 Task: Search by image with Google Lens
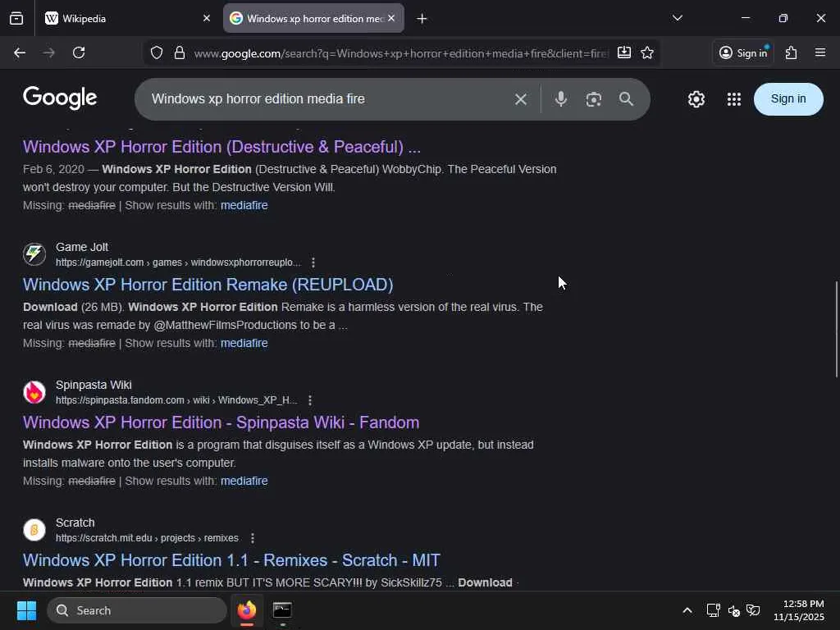point(594,99)
